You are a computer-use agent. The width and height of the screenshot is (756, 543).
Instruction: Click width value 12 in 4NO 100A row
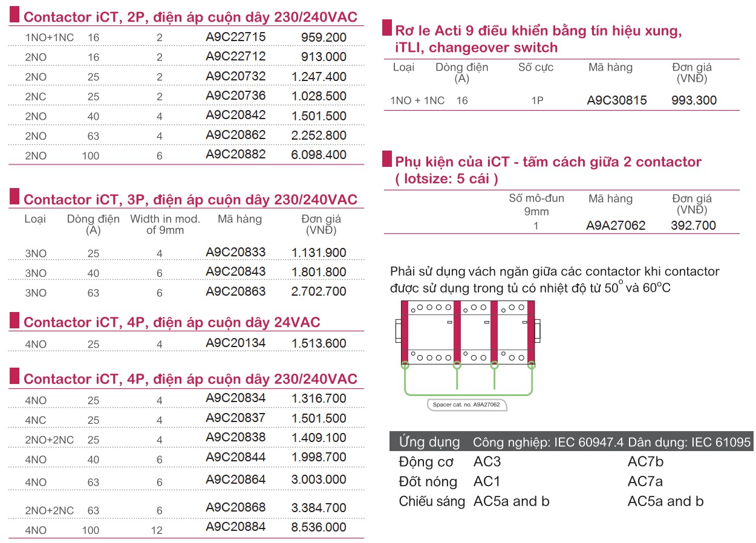point(157,530)
